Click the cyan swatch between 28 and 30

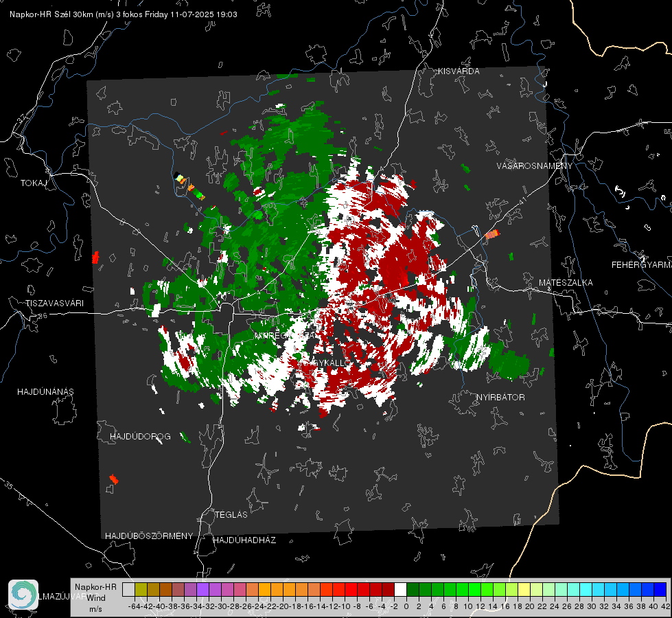point(586,590)
